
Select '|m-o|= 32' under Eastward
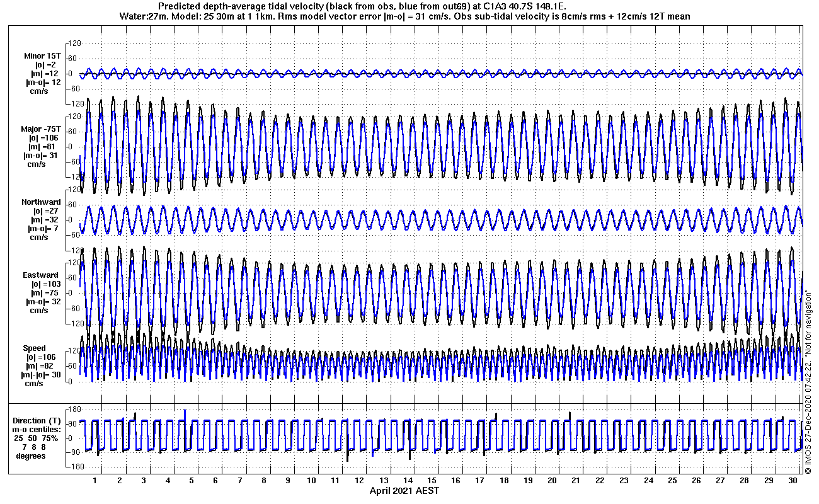coord(43,302)
